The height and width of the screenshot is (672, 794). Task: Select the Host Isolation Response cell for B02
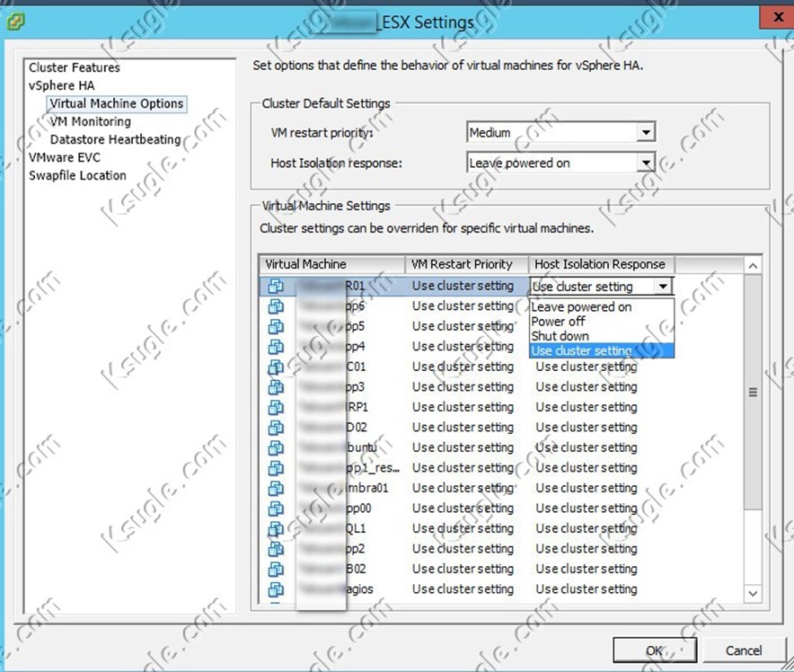click(x=587, y=570)
